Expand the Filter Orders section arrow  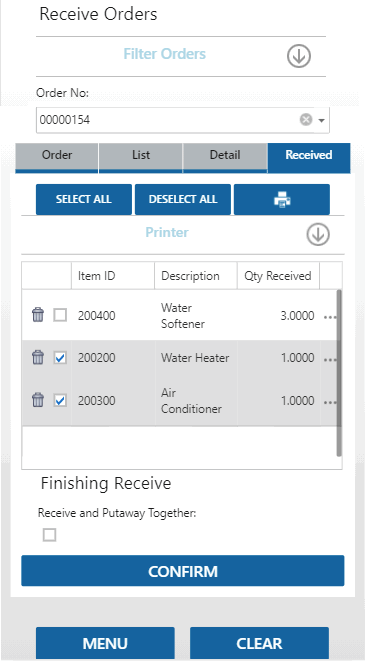(299, 56)
